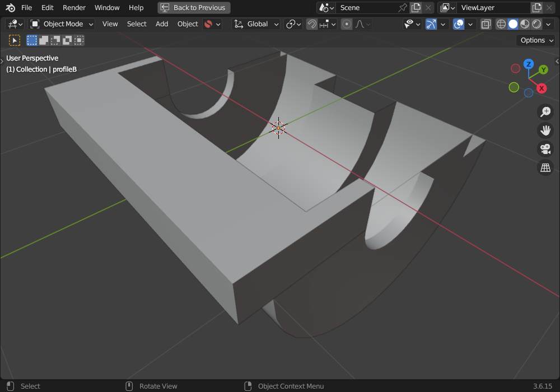Screen dimensions: 560x392
Task: Click the Scene name field
Action: [367, 7]
